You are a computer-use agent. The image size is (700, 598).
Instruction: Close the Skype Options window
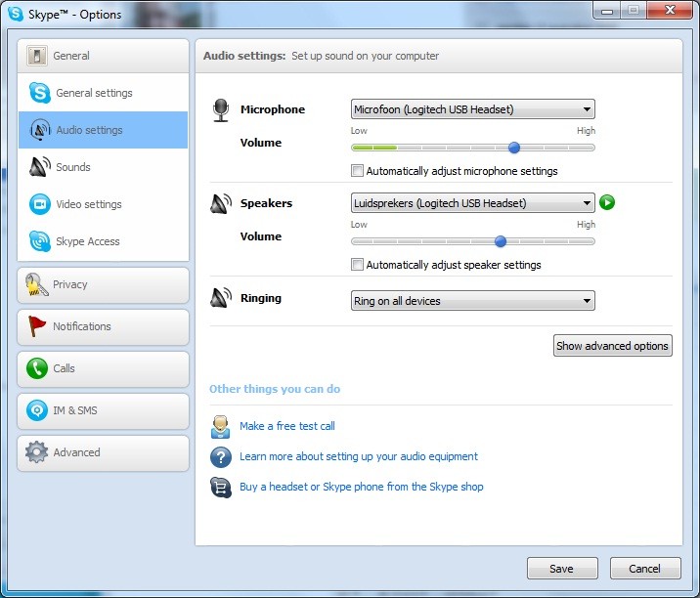pyautogui.click(x=669, y=10)
